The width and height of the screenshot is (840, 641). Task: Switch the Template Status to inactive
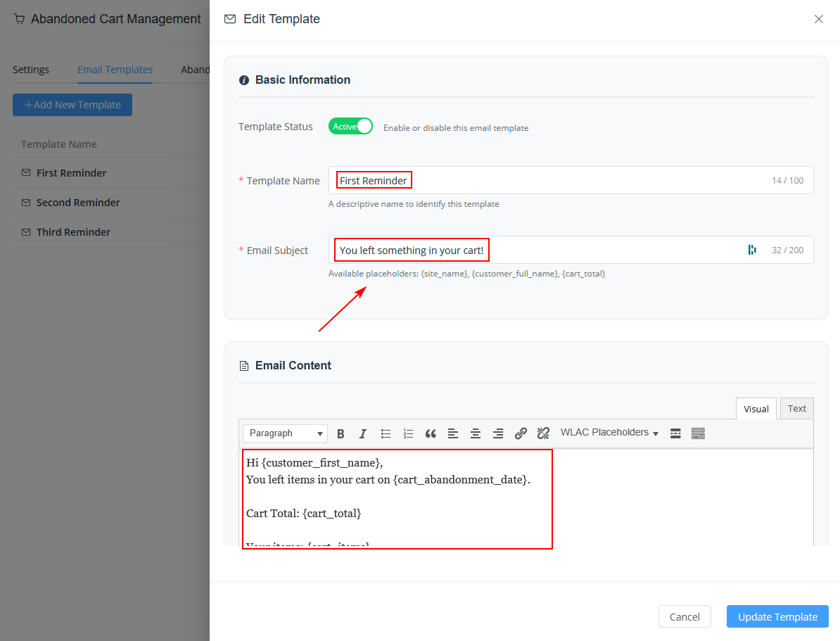click(350, 127)
